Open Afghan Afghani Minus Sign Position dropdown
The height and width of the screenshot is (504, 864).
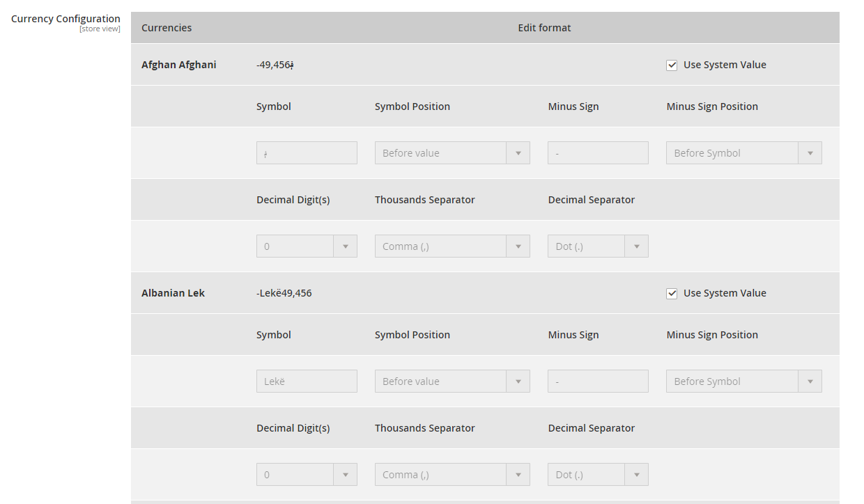click(743, 153)
